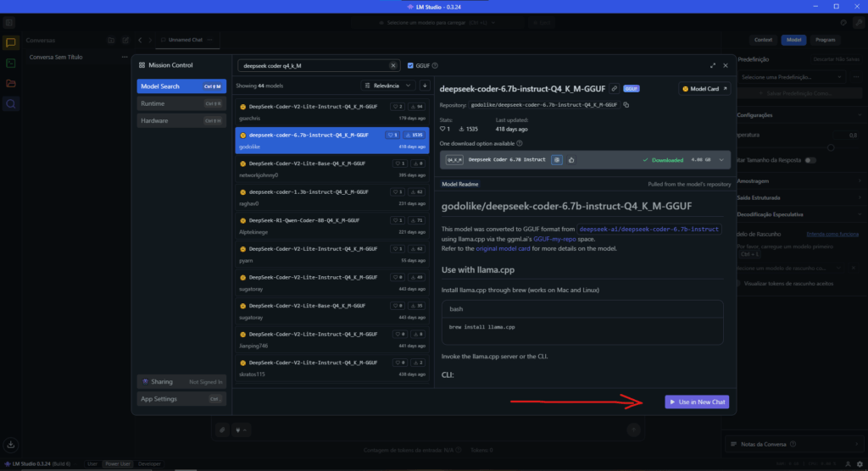Screen dimensions: 868x471
Task: Open the Model Card link button
Action: click(704, 88)
